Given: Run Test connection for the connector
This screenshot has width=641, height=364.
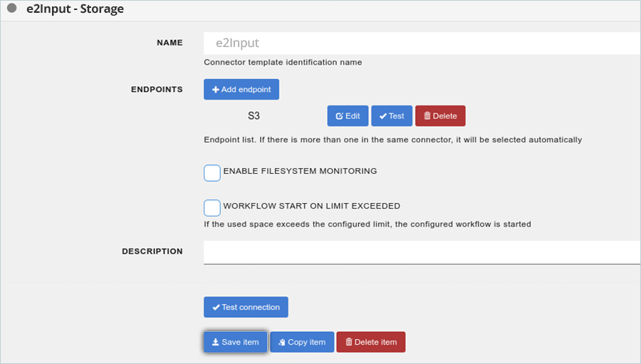Looking at the screenshot, I should (x=246, y=307).
